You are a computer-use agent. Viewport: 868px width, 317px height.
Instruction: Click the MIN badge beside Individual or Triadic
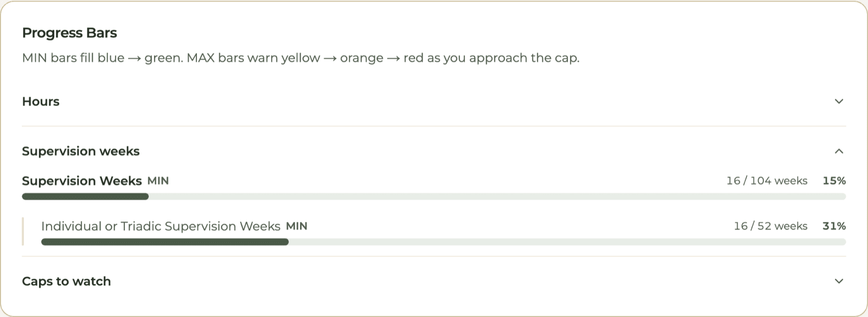point(297,227)
